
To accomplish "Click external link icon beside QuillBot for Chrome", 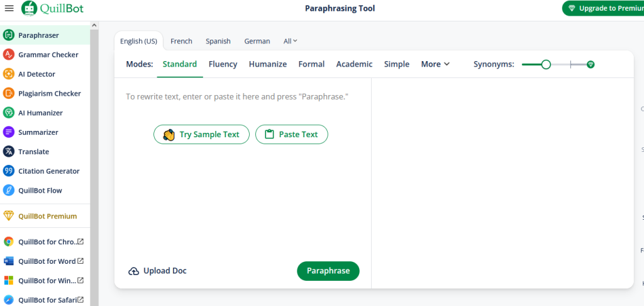I will click(x=81, y=241).
